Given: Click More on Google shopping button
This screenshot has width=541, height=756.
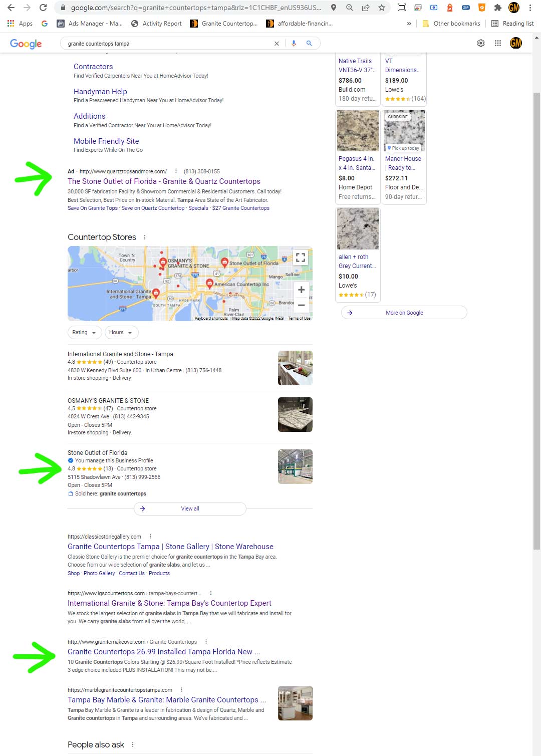Looking at the screenshot, I should coord(404,313).
